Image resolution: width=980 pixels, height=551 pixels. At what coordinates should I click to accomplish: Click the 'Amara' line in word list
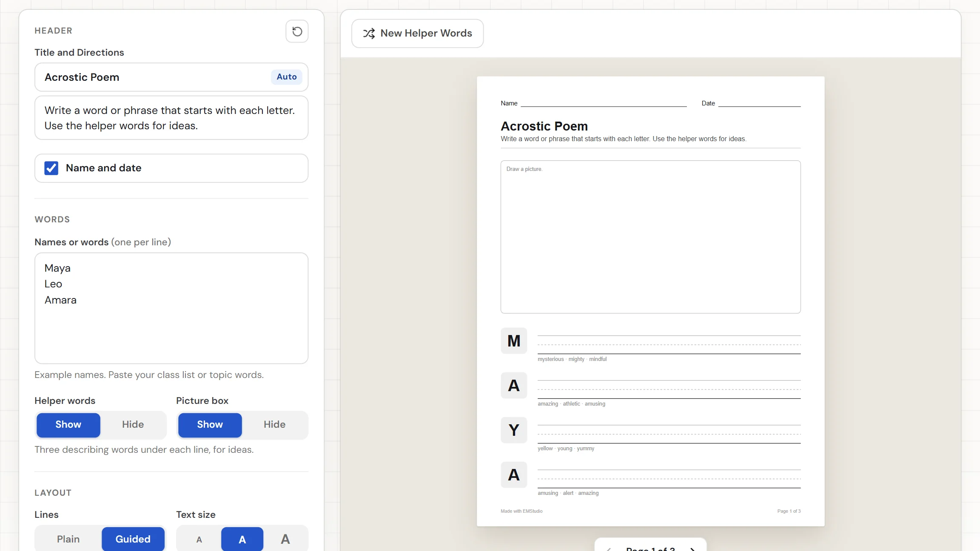60,300
